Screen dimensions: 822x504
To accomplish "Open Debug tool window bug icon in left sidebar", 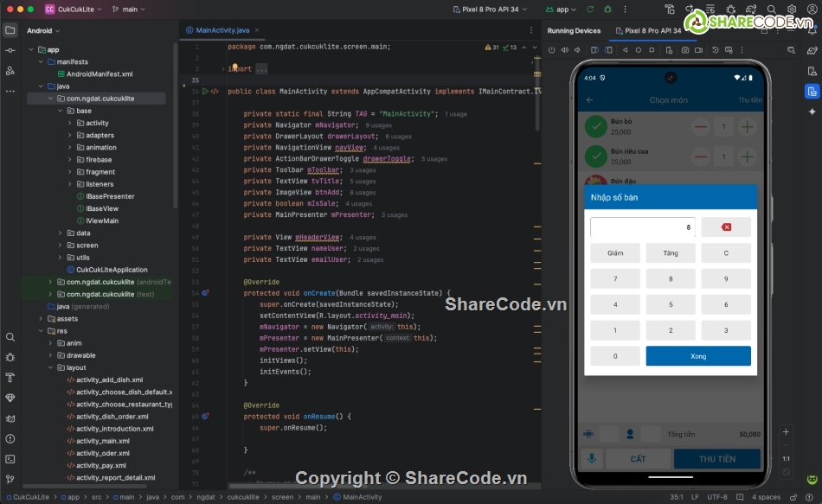I will [x=10, y=357].
